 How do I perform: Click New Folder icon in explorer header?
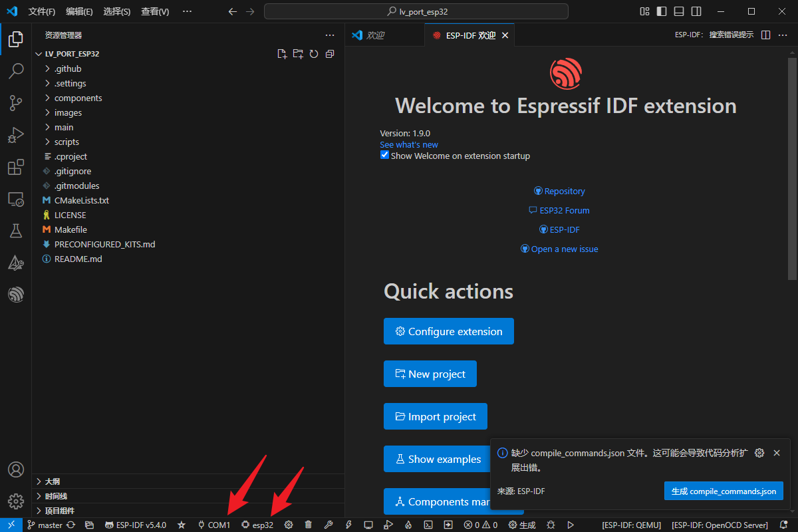298,54
